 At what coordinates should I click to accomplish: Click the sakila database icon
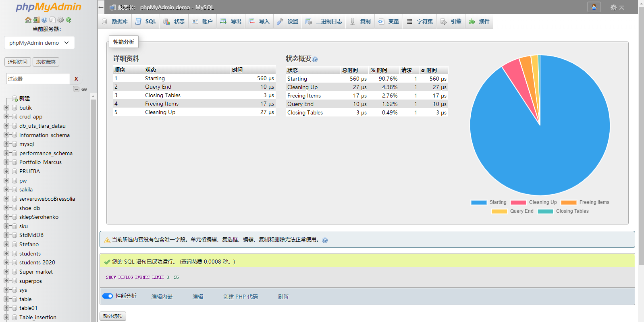(x=15, y=189)
